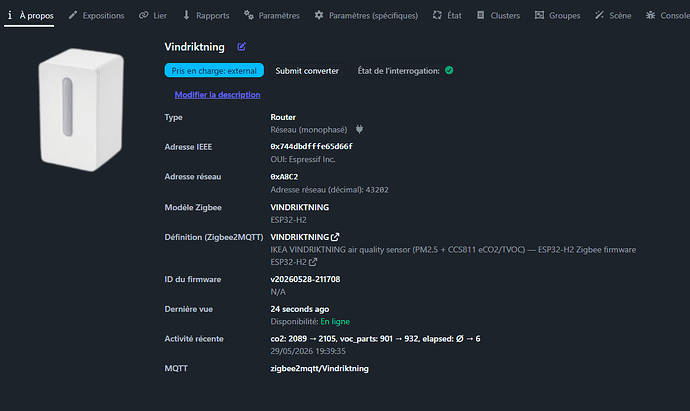
Task: Click the 24 seconds ago value
Action: pos(300,309)
